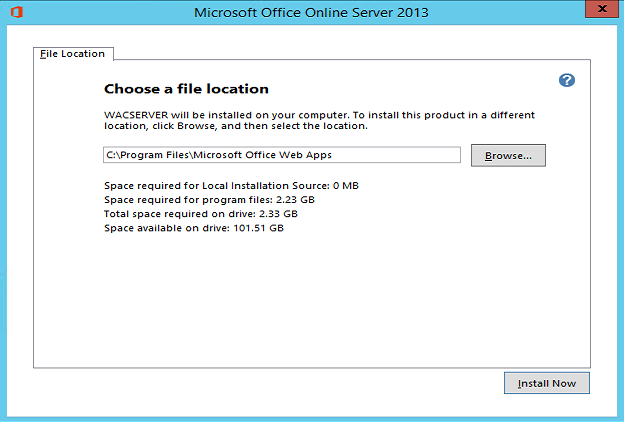Click empty tab strip right of File Location
The image size is (624, 422).
tap(350, 53)
